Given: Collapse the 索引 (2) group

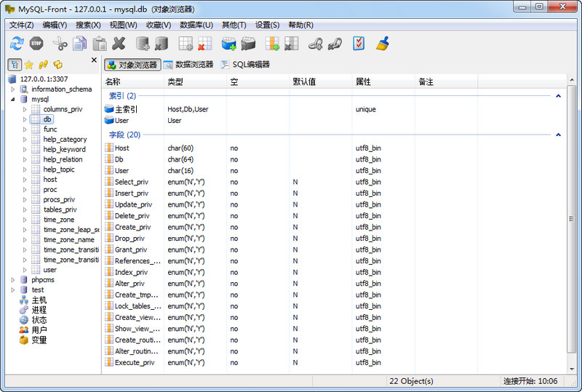Looking at the screenshot, I should coord(558,96).
